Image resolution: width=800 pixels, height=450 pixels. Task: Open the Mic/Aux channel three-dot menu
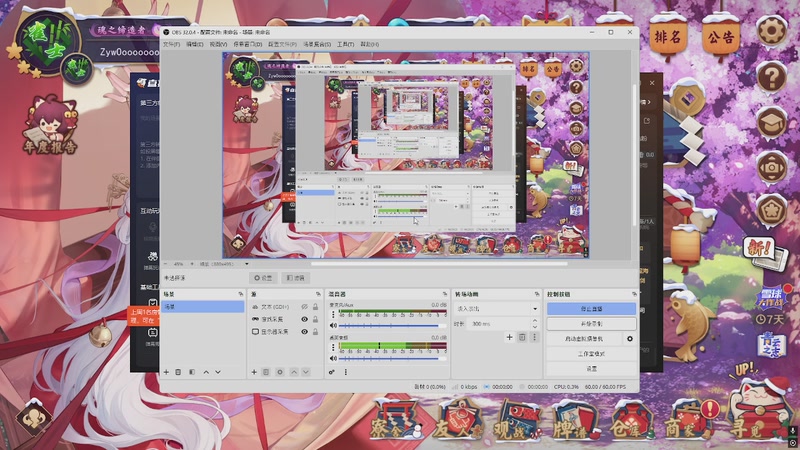coord(333,314)
